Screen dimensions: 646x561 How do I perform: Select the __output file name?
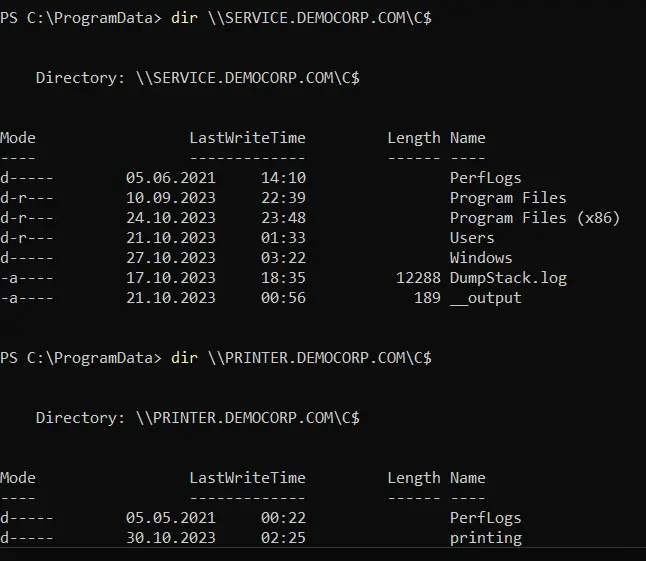[x=485, y=298]
